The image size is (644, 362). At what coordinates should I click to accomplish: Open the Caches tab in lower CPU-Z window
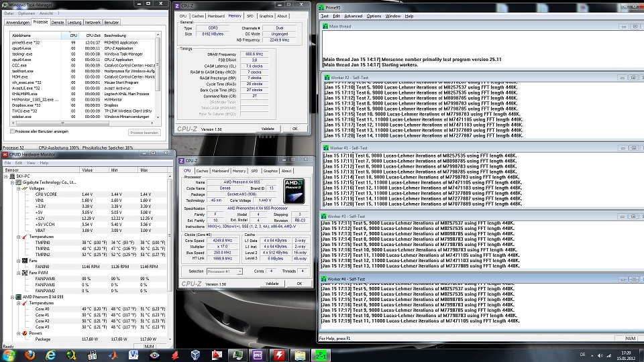click(202, 171)
